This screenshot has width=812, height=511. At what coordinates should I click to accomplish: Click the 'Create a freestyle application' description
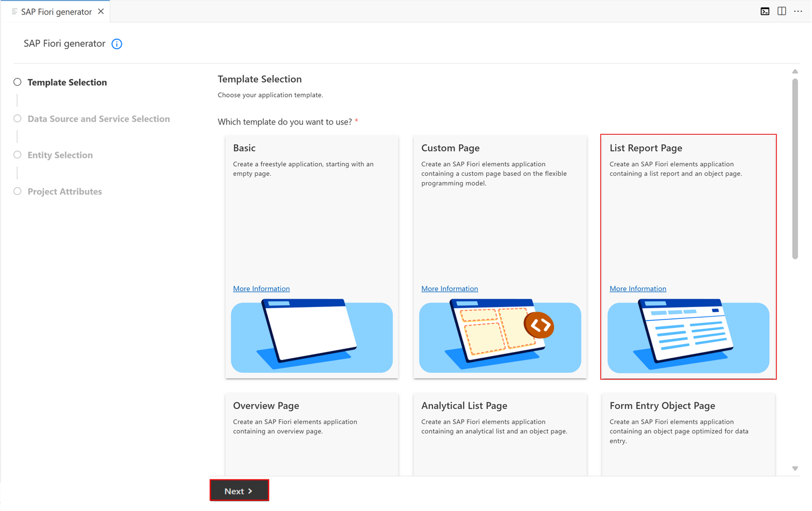point(303,169)
